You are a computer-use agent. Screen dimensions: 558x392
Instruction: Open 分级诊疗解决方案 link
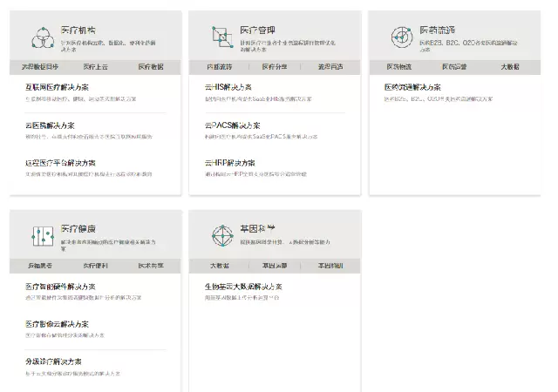click(54, 362)
